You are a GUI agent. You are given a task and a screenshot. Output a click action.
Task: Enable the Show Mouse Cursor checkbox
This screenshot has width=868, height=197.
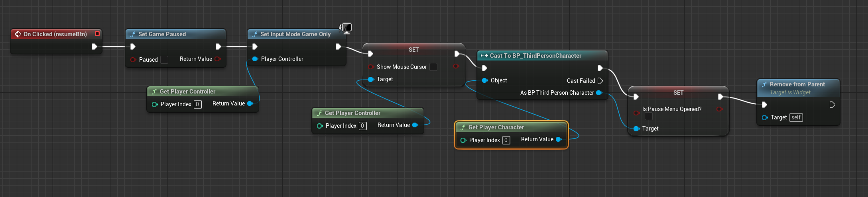coord(433,67)
